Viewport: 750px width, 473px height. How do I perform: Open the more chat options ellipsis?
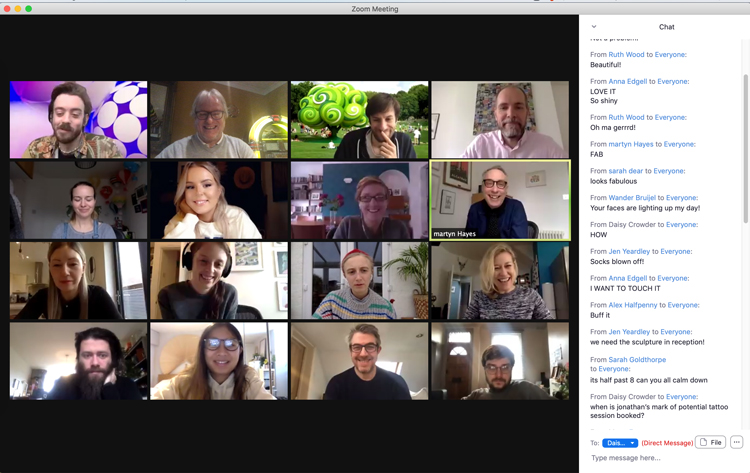pyautogui.click(x=737, y=442)
